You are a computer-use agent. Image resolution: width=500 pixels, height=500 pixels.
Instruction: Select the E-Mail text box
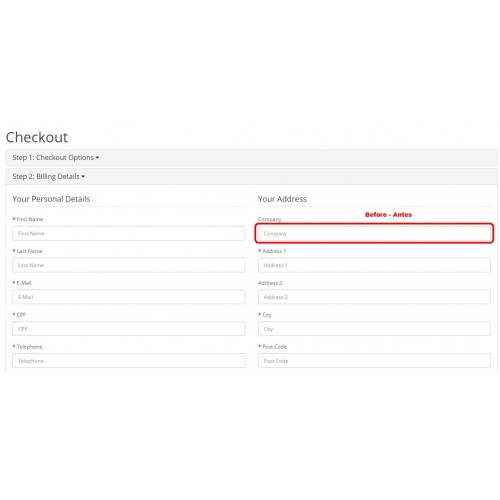tap(129, 297)
